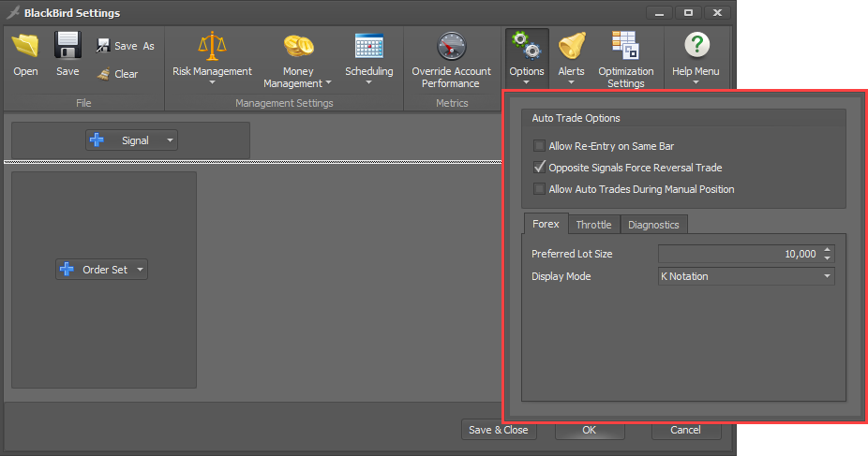Expand the Alerts dropdown arrow

[x=571, y=83]
